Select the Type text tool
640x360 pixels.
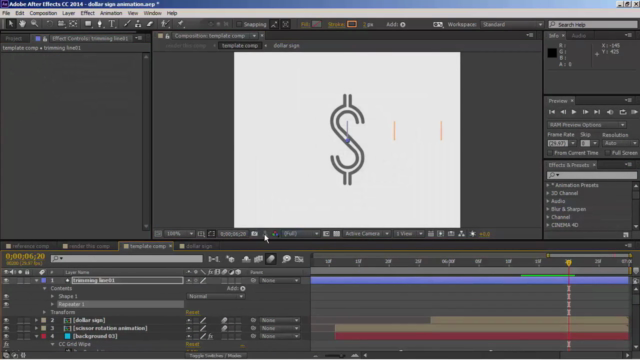112,24
